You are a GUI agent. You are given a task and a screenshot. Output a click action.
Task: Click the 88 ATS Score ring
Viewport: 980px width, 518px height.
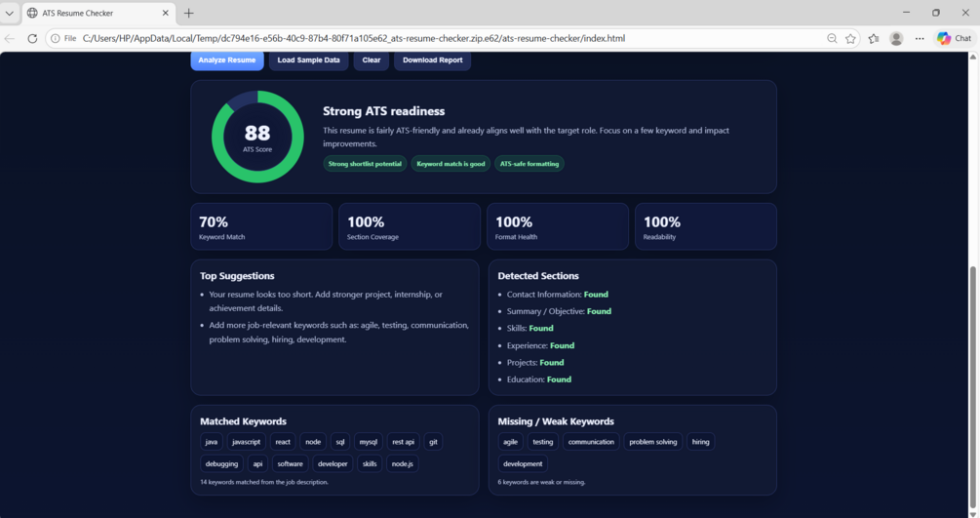click(x=257, y=137)
